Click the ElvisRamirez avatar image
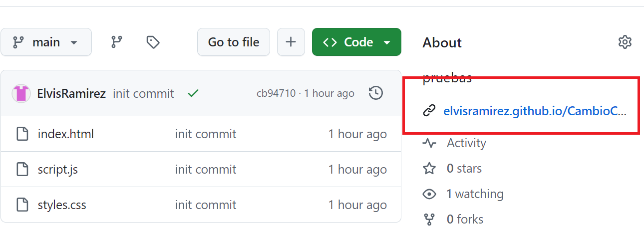 coord(21,93)
